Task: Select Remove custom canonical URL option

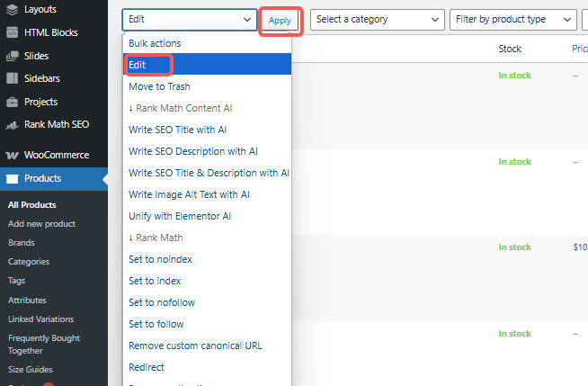Action: 195,346
